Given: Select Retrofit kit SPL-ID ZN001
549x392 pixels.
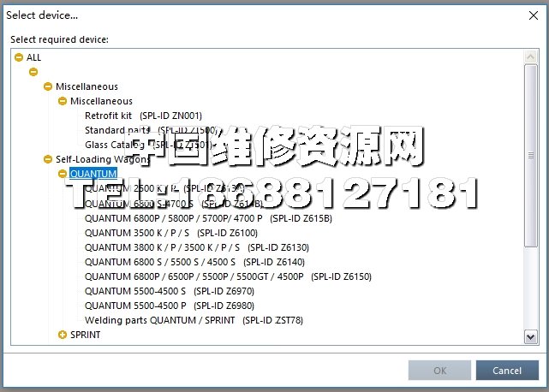Looking at the screenshot, I should click(143, 116).
